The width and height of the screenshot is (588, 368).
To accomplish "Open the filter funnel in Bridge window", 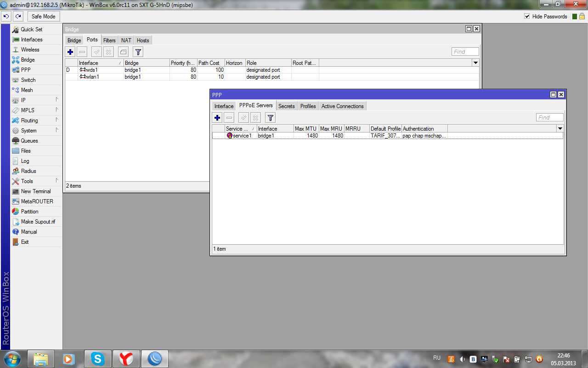I will coord(138,52).
